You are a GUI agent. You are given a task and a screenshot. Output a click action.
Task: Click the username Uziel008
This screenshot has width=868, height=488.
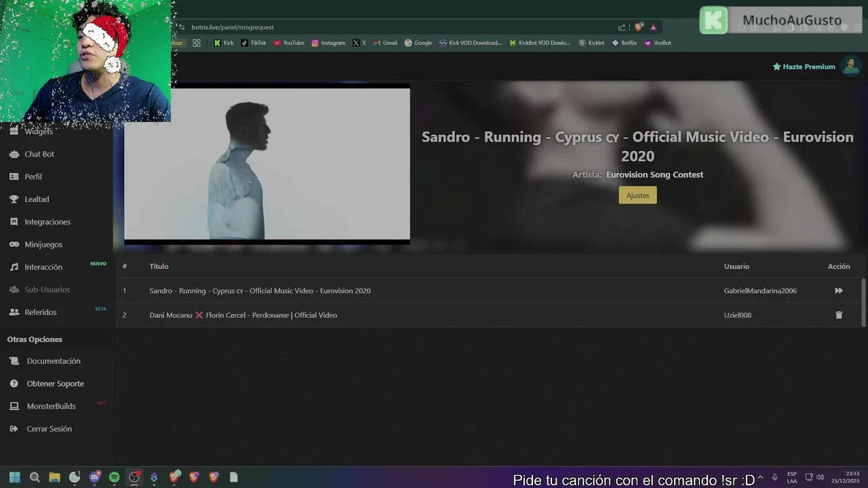737,315
